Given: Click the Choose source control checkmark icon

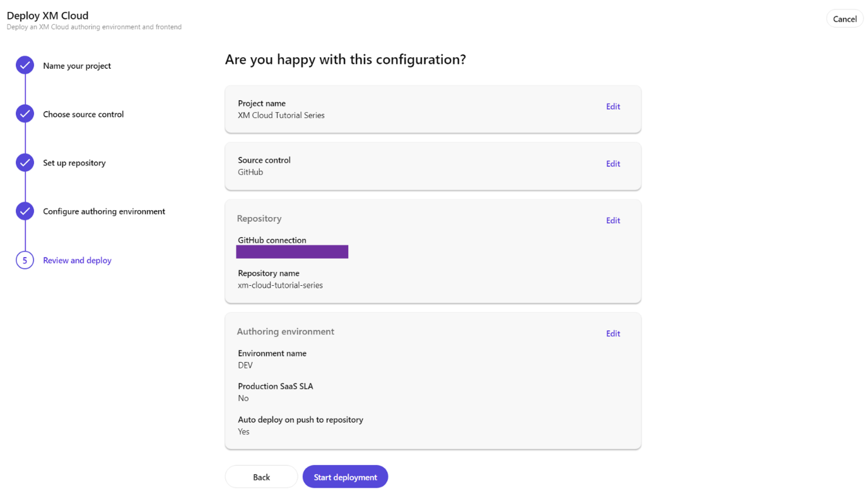Looking at the screenshot, I should 25,114.
